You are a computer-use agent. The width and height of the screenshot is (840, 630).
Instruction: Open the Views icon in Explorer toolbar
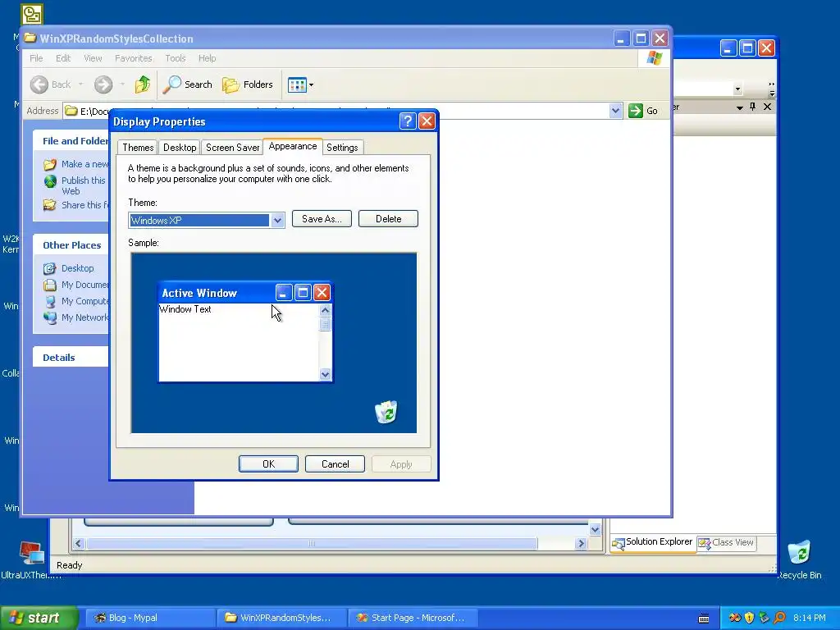297,84
